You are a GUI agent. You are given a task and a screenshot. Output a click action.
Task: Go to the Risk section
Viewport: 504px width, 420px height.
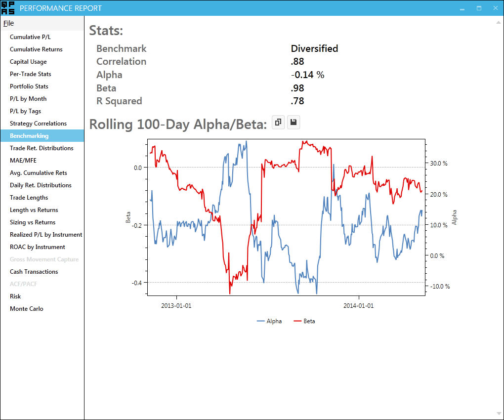coord(15,296)
